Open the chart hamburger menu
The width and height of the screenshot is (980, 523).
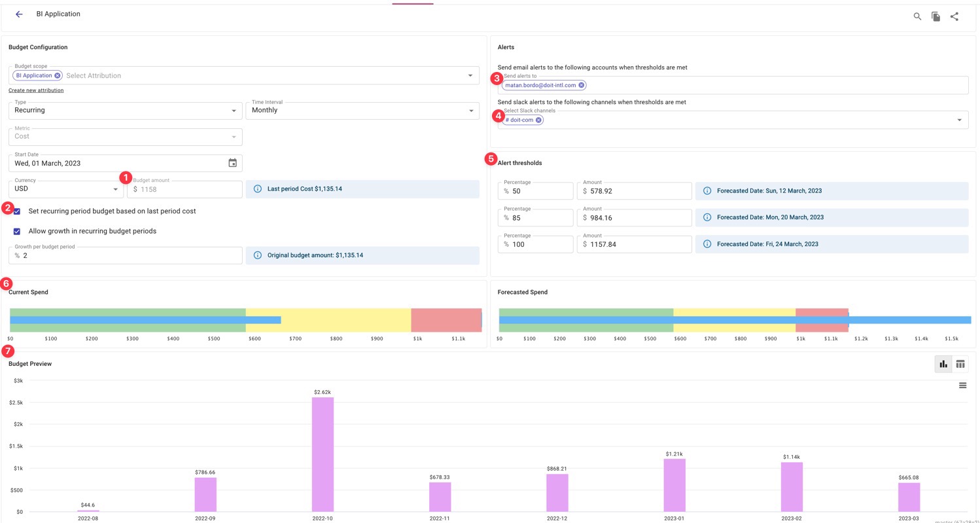(962, 386)
